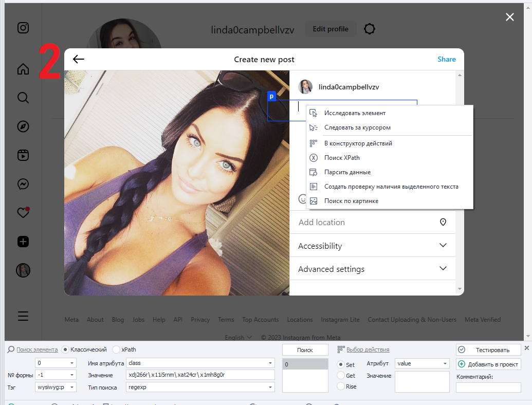Open the Тэг wysiwyg:p dropdown
This screenshot has width=532, height=405.
pos(56,387)
